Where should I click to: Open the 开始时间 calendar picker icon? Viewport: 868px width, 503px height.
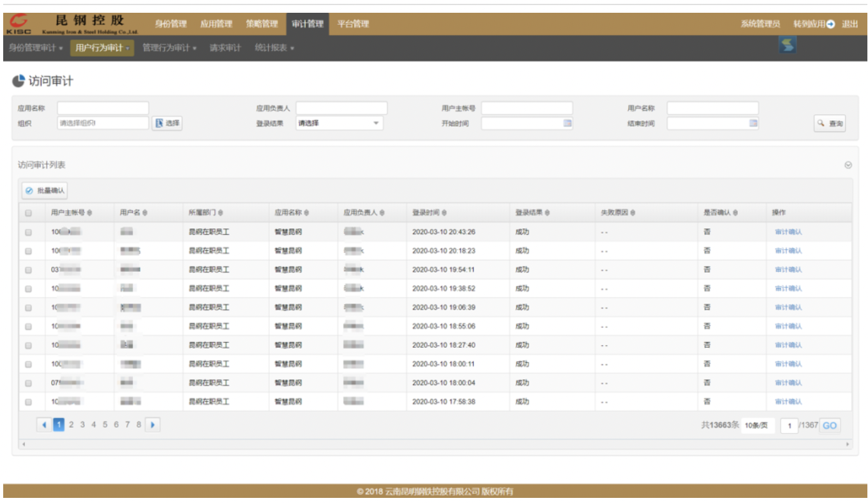[567, 123]
